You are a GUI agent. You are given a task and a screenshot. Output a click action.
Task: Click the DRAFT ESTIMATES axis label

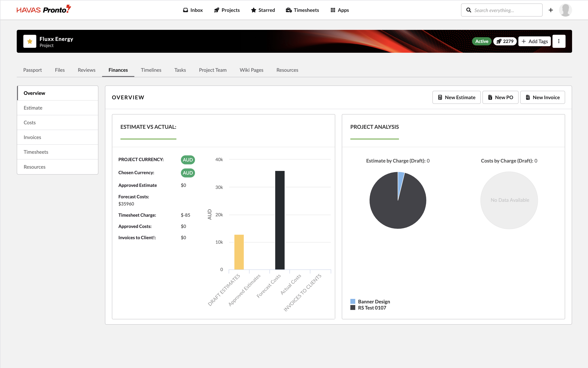[224, 290]
